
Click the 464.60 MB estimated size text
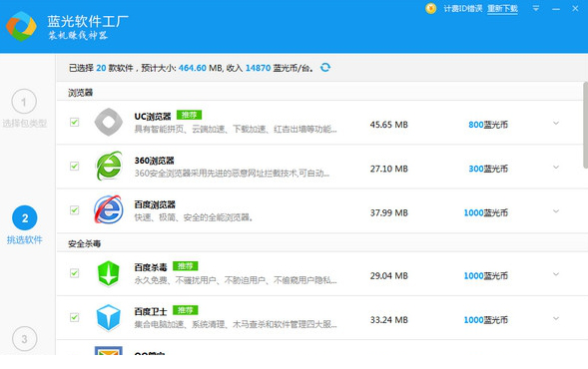pyautogui.click(x=201, y=68)
